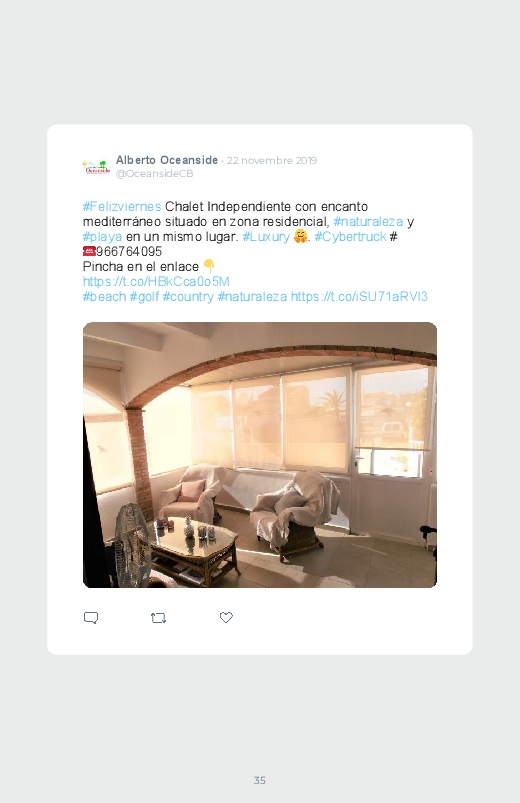Screen dimensions: 520x803
Task: Open the chalet sunroom photo
Action: click(260, 455)
